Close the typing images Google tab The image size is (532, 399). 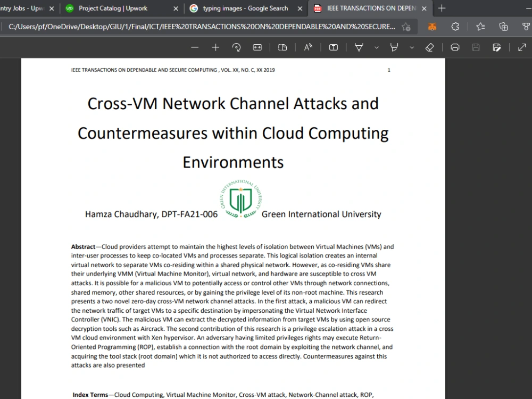point(300,9)
